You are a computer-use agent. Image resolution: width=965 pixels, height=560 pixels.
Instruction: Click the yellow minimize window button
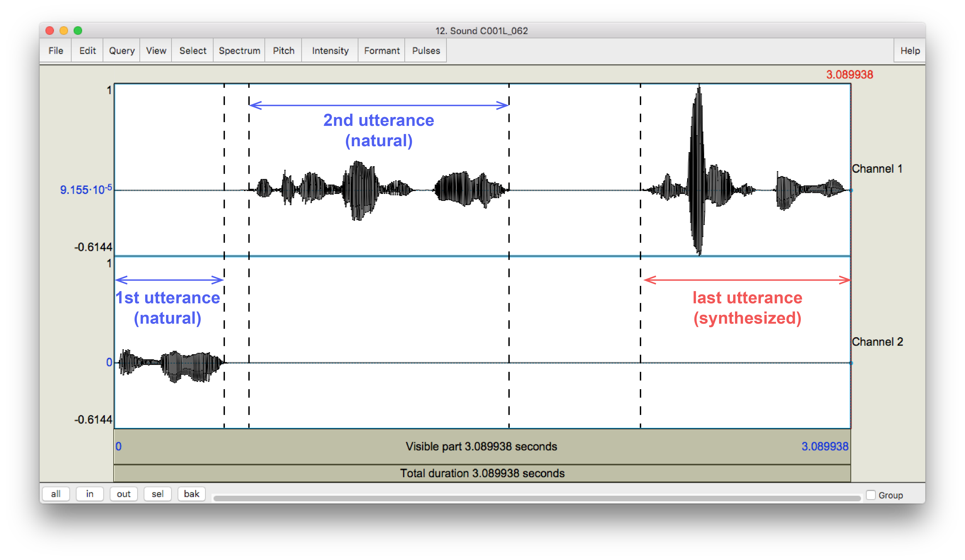click(x=64, y=31)
